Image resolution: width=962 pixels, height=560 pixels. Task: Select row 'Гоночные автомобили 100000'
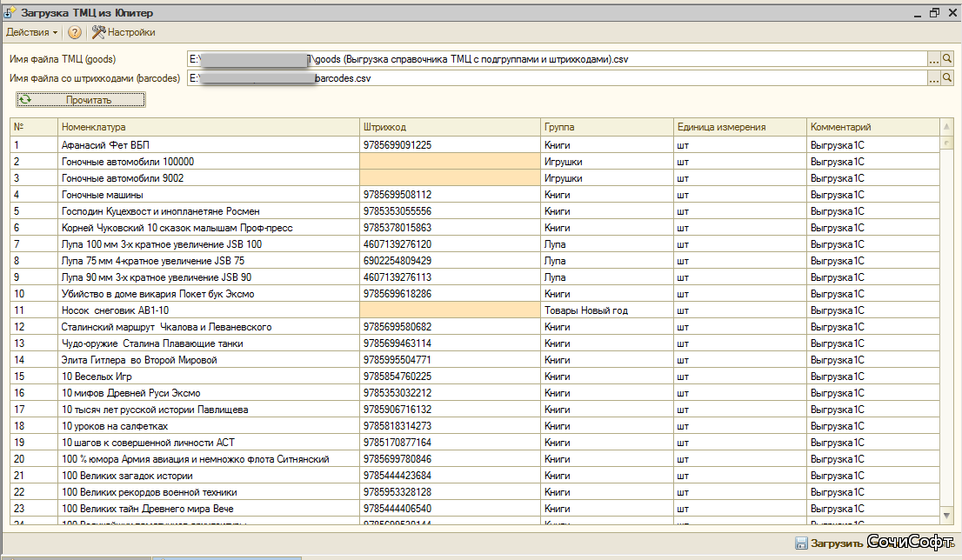coord(475,162)
